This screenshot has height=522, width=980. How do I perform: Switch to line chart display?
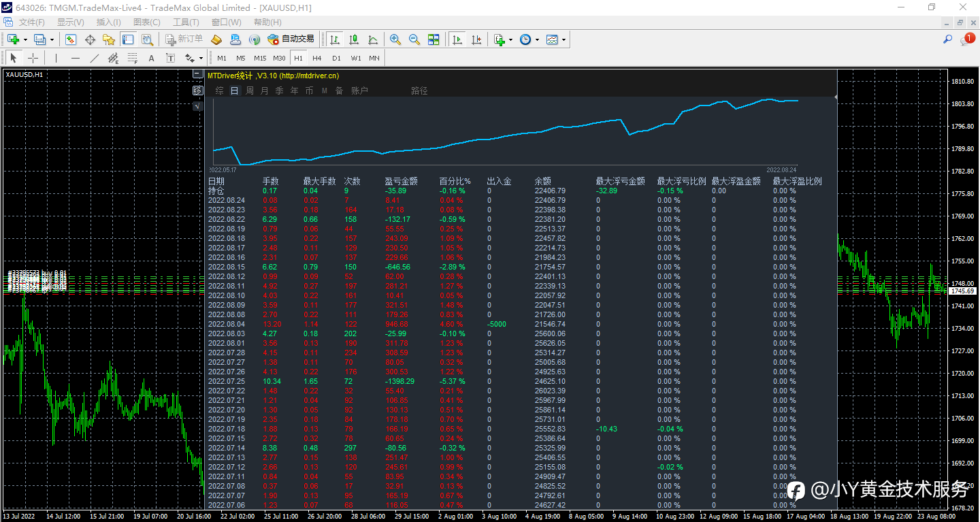[373, 39]
